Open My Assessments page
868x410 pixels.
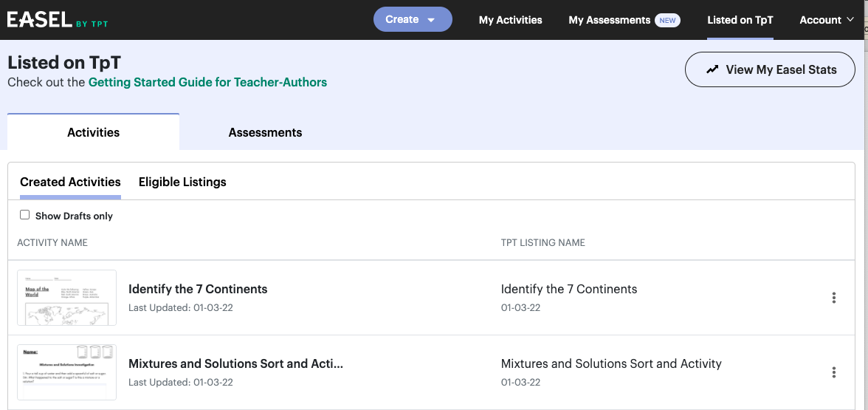[x=610, y=20]
